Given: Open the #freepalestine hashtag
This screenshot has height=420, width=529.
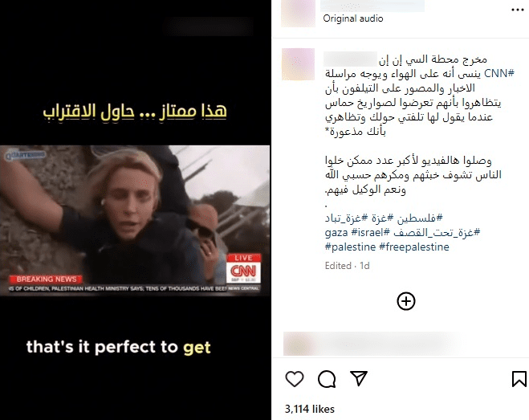Looking at the screenshot, I should pyautogui.click(x=414, y=247).
